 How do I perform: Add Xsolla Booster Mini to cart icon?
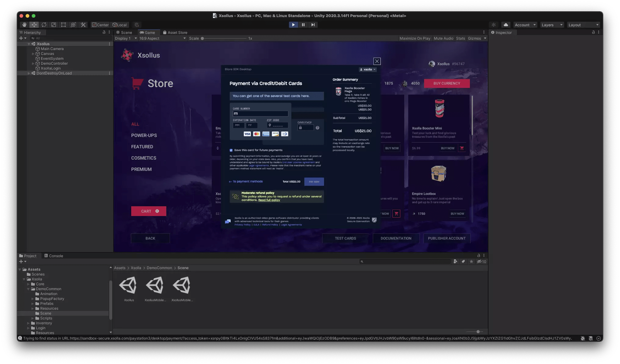(x=462, y=148)
